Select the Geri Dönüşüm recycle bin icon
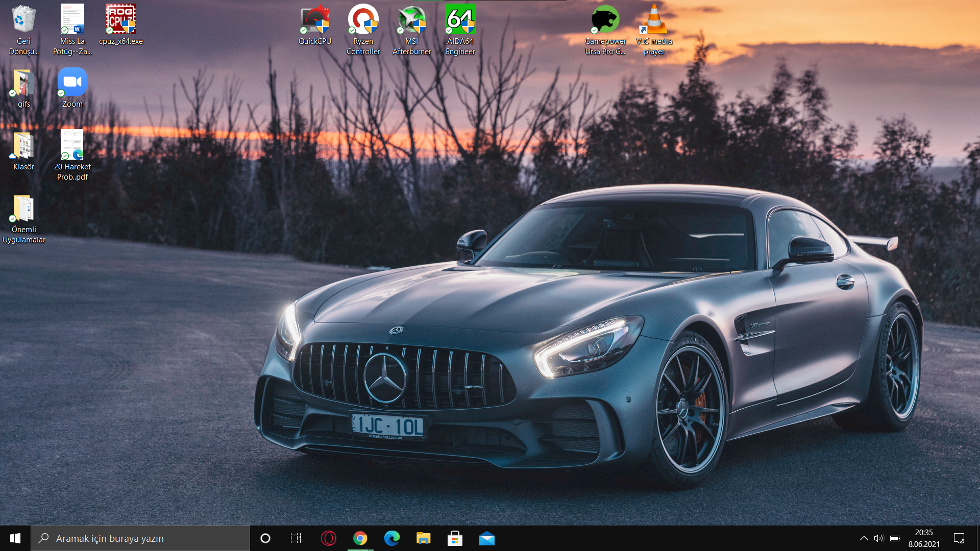Image resolution: width=980 pixels, height=551 pixels. coord(23,30)
